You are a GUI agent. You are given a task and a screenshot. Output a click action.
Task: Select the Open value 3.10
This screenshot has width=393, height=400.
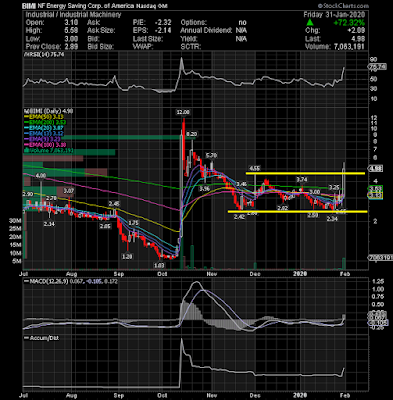pos(71,23)
